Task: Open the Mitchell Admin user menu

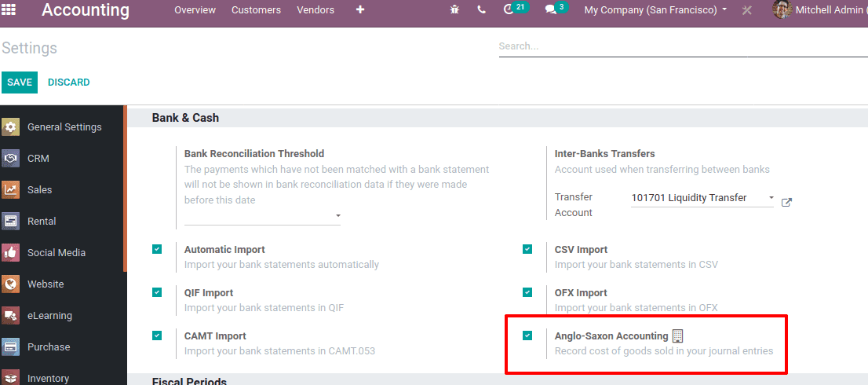Action: (820, 10)
